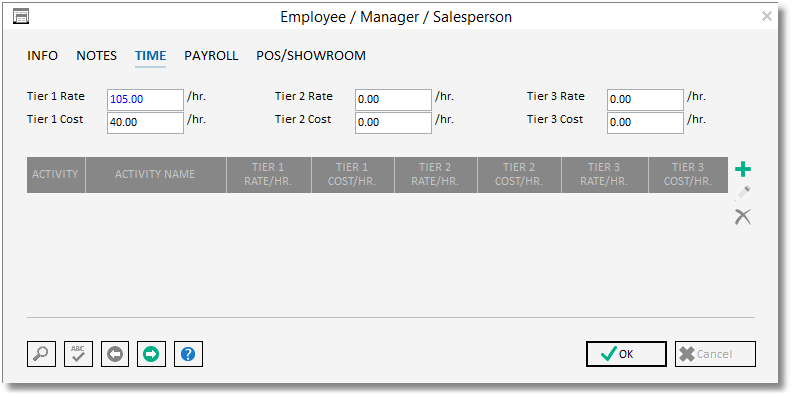The width and height of the screenshot is (792, 397).
Task: Confirm with the OK button
Action: (626, 354)
